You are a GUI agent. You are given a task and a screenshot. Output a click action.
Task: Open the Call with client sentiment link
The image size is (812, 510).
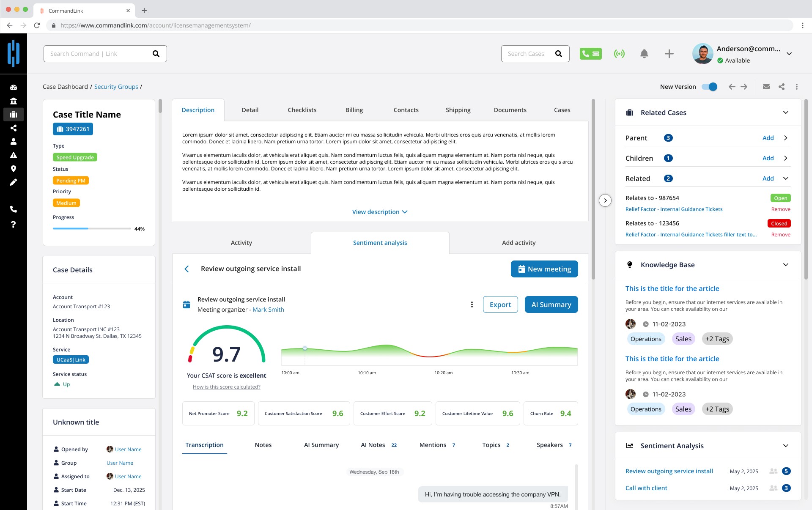[646, 488]
